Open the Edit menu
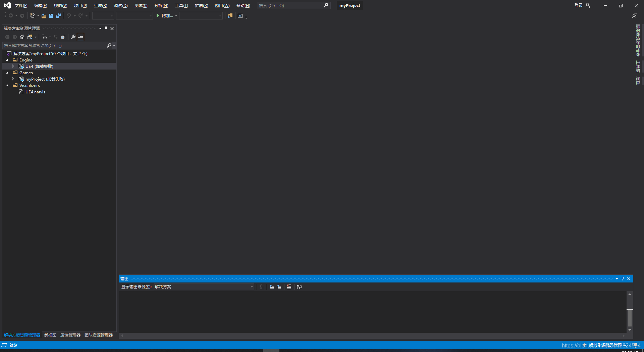 [x=41, y=5]
